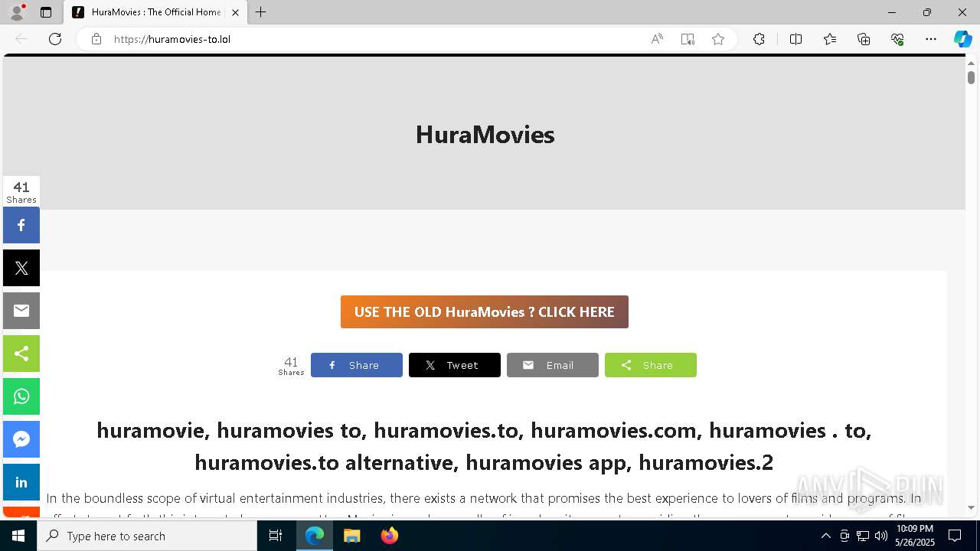980x551 pixels.
Task: Click green ShareThis sidebar icon
Action: click(21, 354)
